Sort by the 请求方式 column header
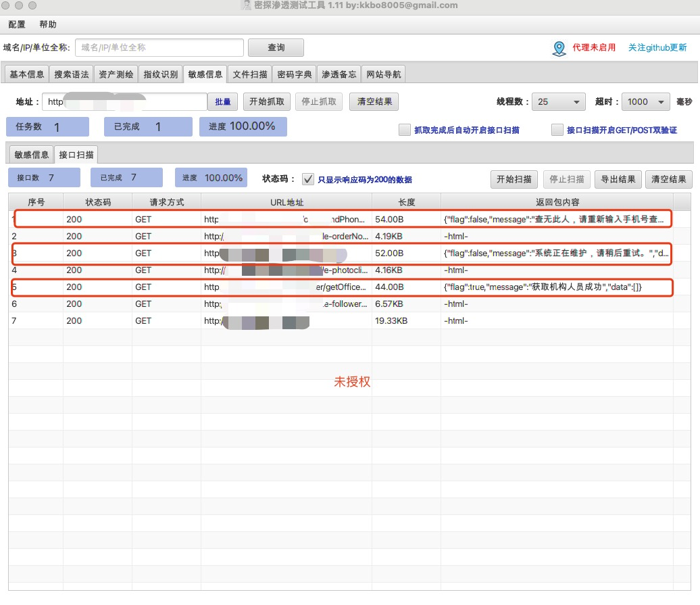This screenshot has height=605, width=700. 166,202
